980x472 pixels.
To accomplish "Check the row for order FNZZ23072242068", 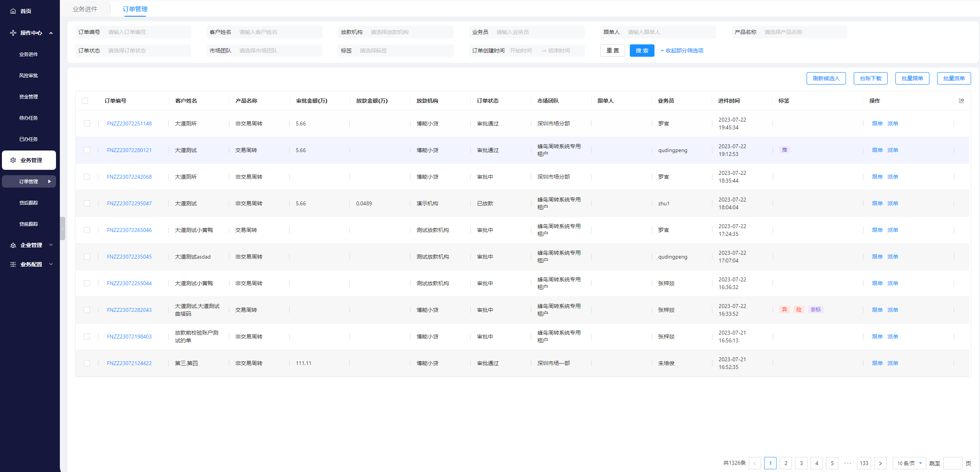I will 87,177.
